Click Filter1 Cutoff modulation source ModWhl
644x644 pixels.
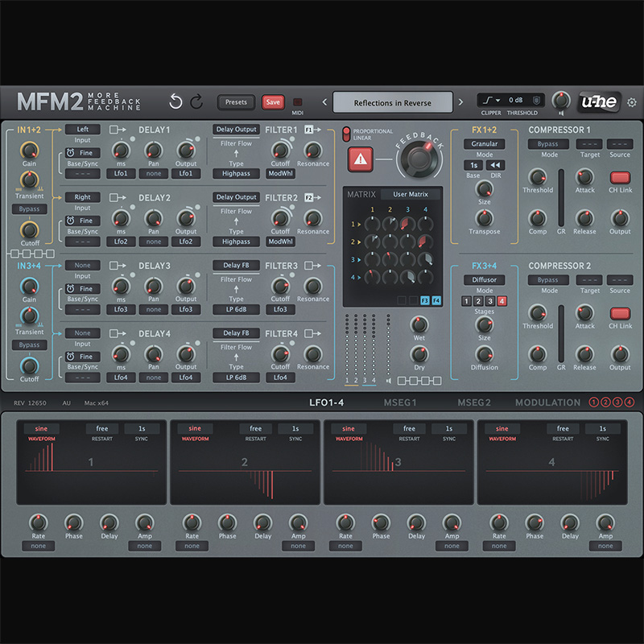[280, 174]
